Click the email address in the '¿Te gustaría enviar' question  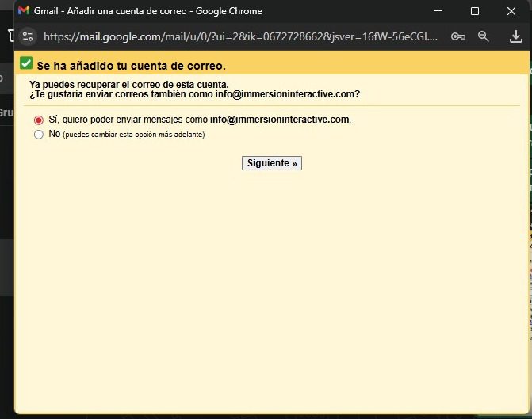point(287,94)
